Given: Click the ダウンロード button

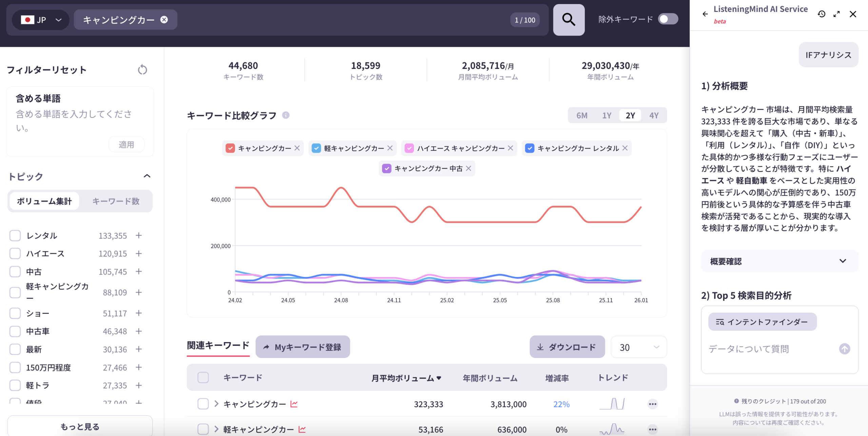Looking at the screenshot, I should click(x=567, y=347).
